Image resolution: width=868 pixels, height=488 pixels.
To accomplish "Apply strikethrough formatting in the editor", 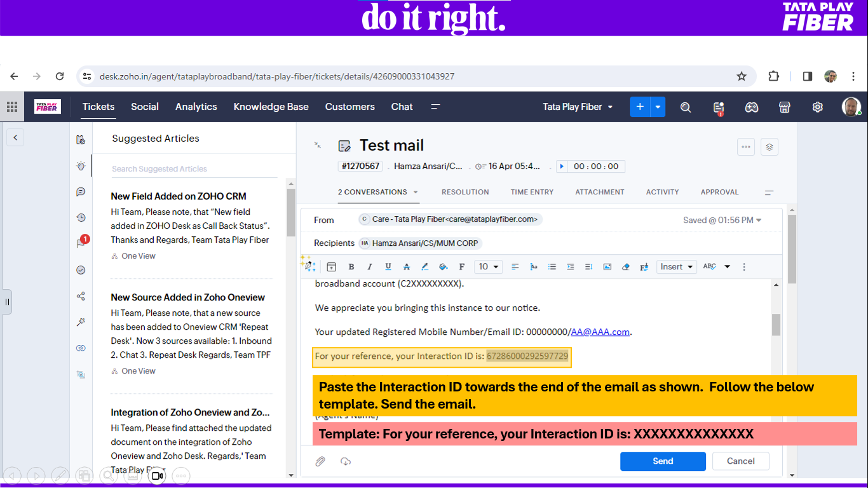I will 407,267.
